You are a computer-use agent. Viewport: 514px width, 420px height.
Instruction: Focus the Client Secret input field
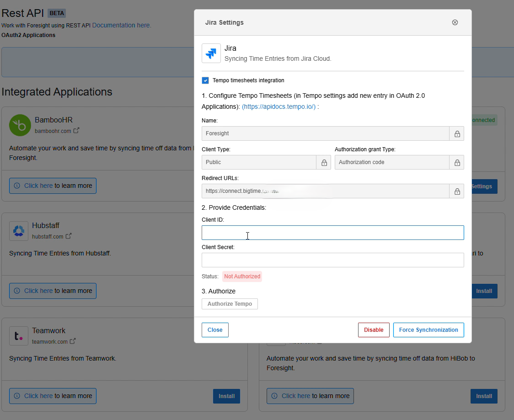(333, 260)
